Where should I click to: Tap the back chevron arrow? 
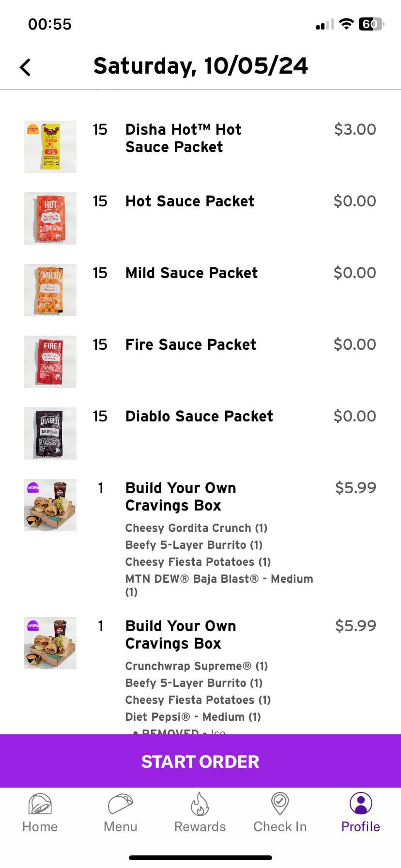pyautogui.click(x=25, y=67)
